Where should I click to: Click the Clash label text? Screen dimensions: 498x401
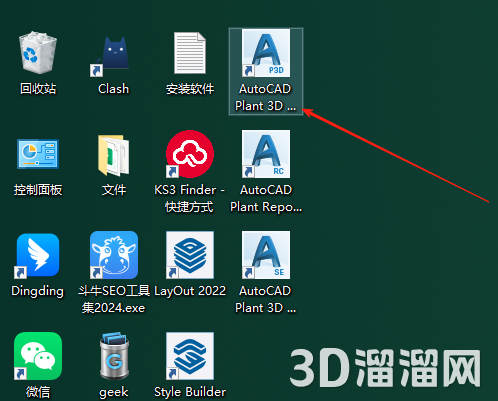pos(113,89)
